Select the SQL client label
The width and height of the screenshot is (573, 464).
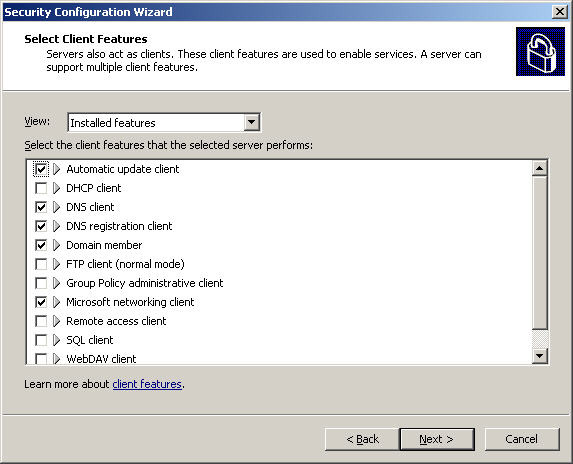pyautogui.click(x=90, y=340)
